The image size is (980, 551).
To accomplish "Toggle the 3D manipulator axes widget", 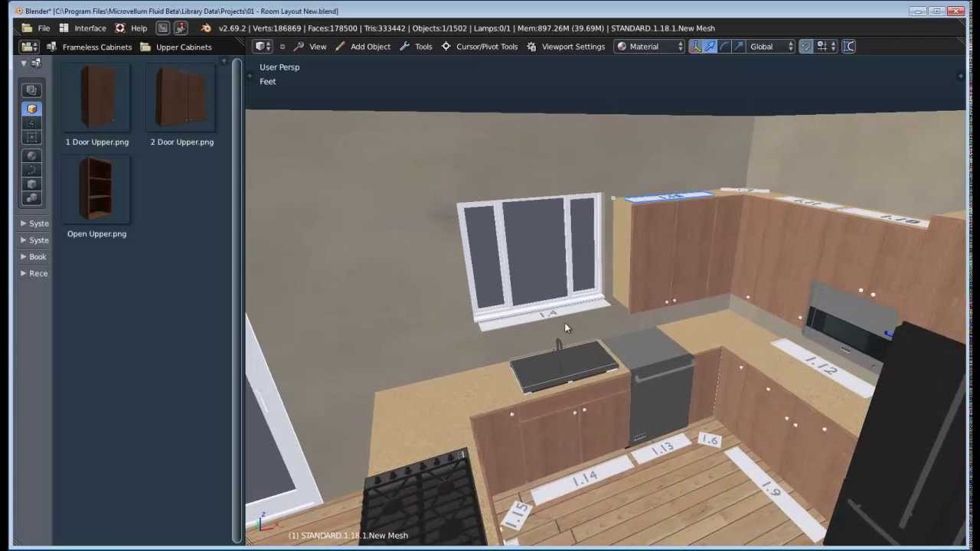I will point(695,47).
